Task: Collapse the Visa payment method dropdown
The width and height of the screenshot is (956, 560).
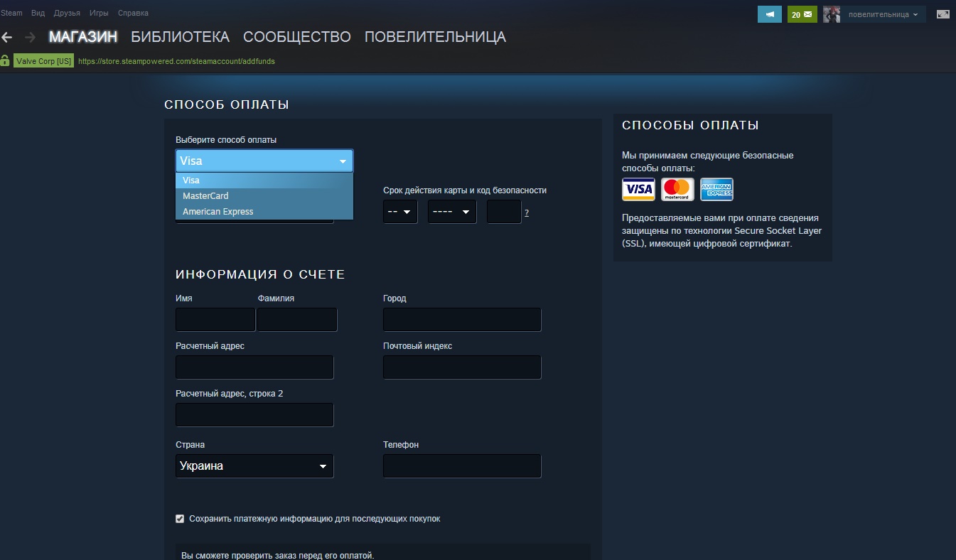Action: click(264, 161)
